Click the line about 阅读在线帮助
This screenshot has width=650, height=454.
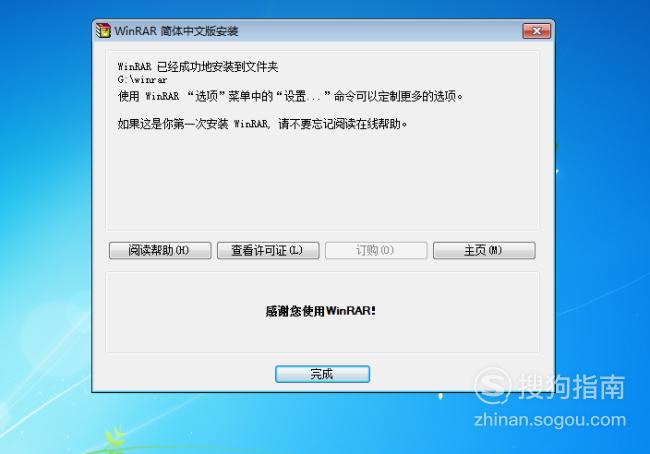pyautogui.click(x=262, y=124)
